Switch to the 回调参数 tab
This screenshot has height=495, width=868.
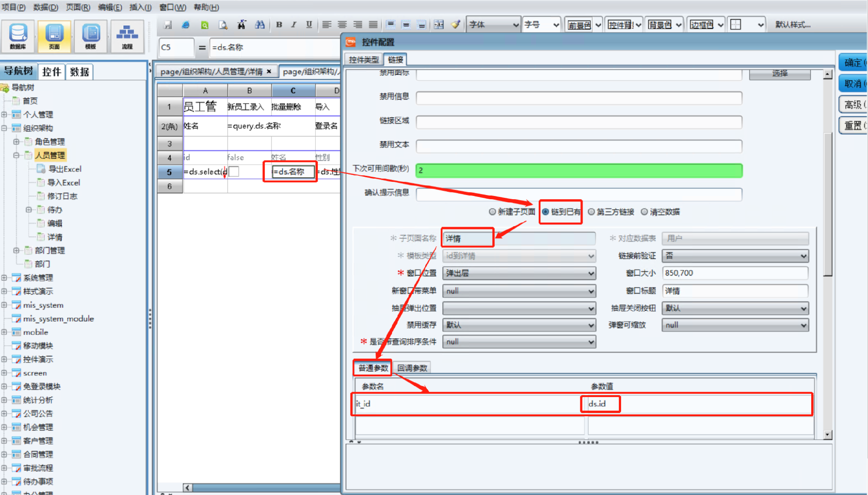412,368
